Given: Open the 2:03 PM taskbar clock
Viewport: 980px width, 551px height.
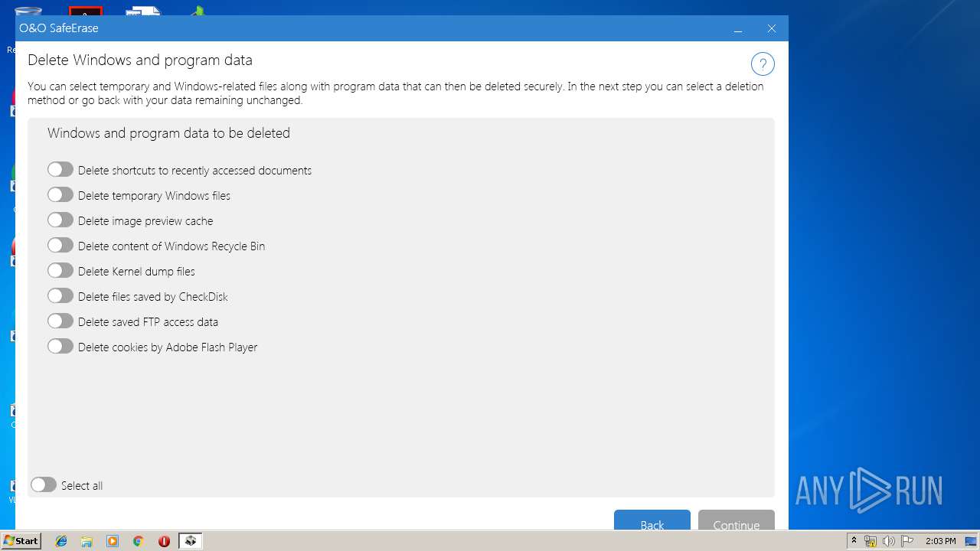Looking at the screenshot, I should [x=940, y=541].
